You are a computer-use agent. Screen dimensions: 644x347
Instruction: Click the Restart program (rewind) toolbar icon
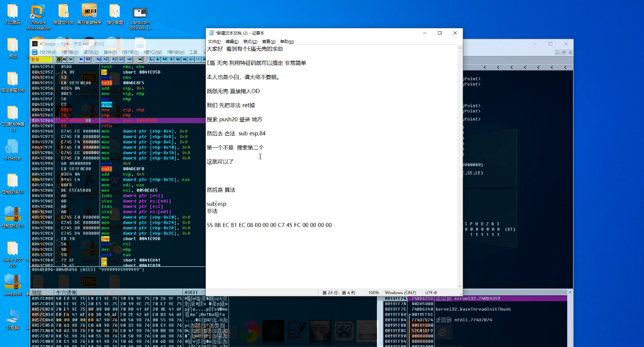click(x=64, y=59)
